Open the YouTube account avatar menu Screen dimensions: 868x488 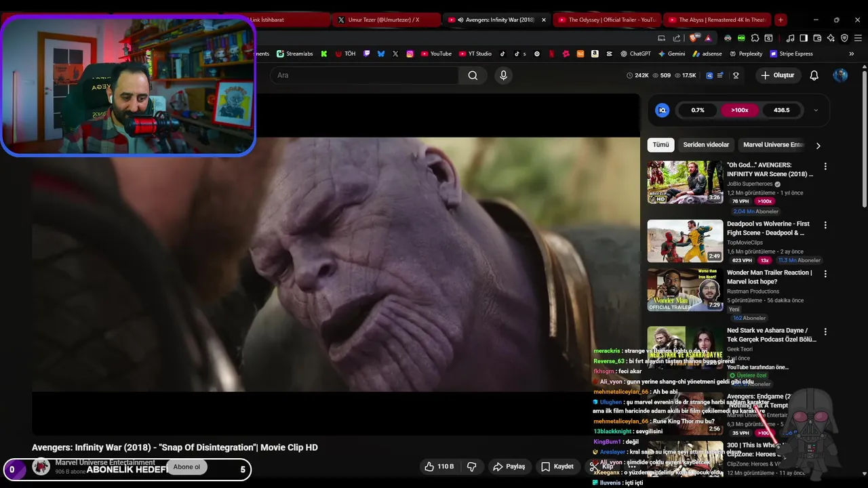coord(840,75)
